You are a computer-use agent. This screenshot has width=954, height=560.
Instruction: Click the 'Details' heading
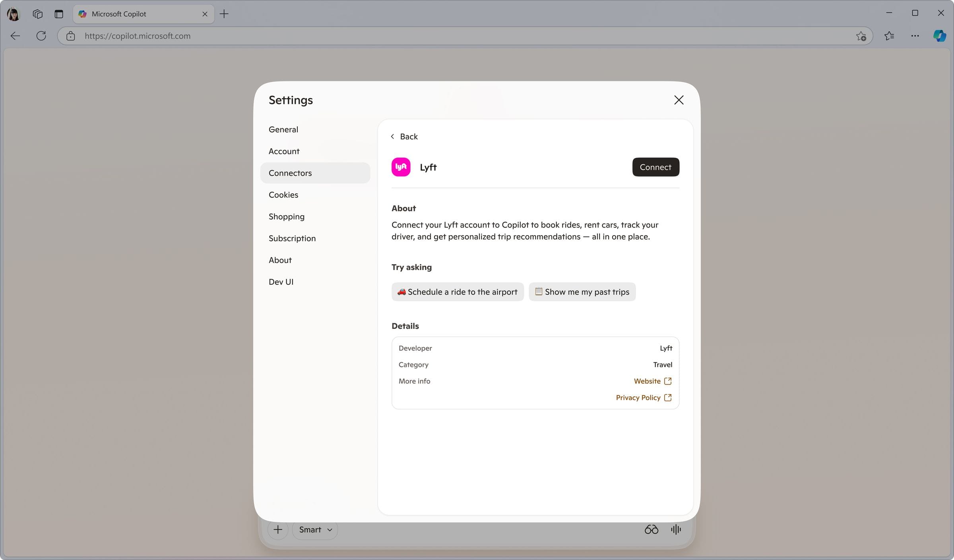tap(405, 326)
